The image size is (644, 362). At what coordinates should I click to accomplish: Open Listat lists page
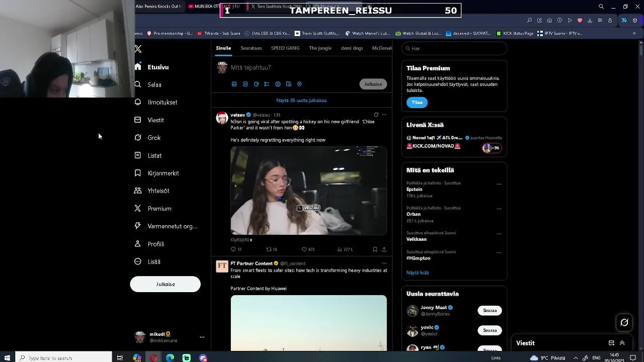[148, 155]
